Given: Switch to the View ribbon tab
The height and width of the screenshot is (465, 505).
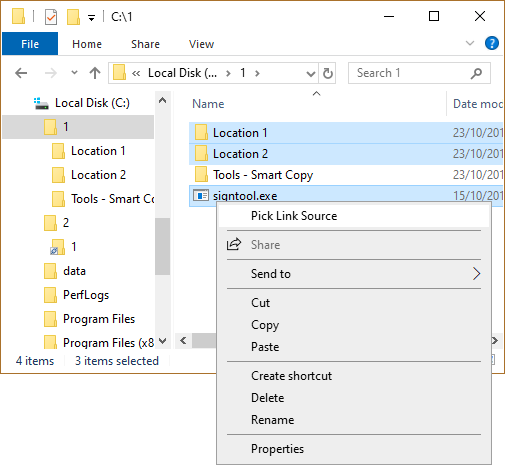Looking at the screenshot, I should pos(201,44).
